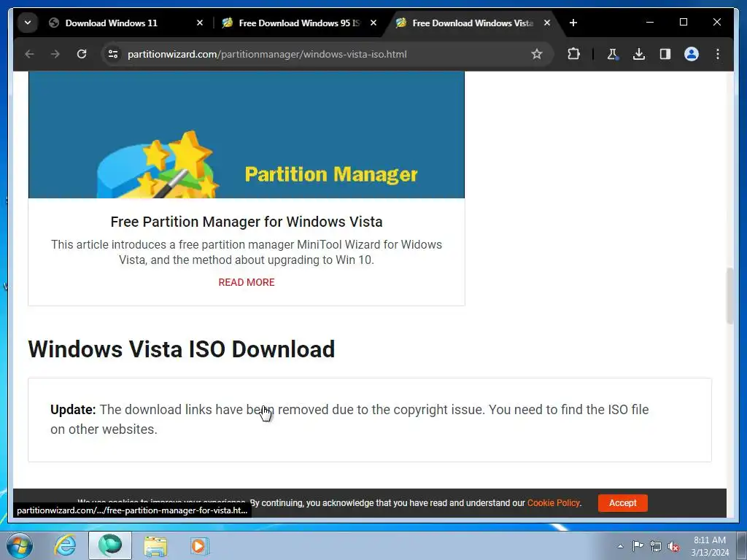Screen dimensions: 747x560
Task: Open the network status tray icon
Action: [x=656, y=546]
